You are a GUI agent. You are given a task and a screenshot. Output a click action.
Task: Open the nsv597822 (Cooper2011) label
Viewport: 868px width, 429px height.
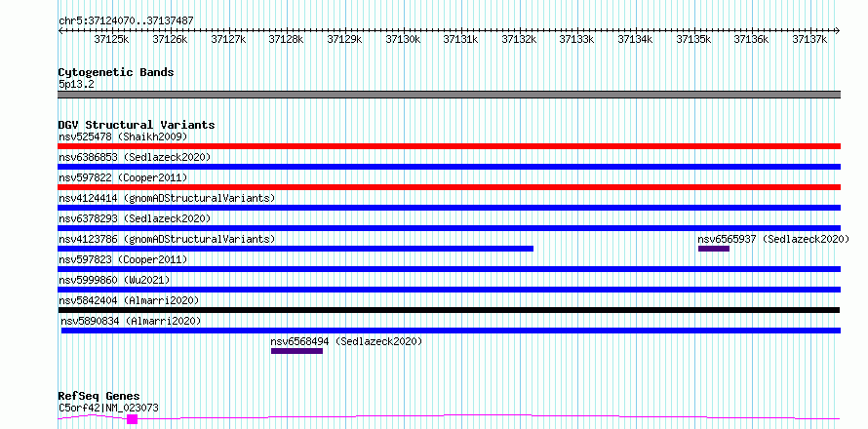click(x=123, y=177)
